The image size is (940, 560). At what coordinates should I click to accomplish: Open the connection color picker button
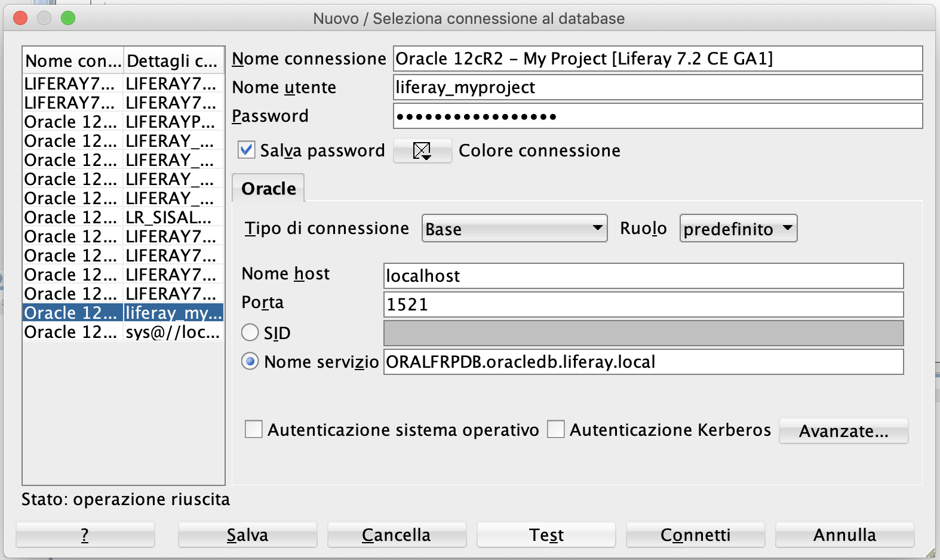[x=422, y=150]
